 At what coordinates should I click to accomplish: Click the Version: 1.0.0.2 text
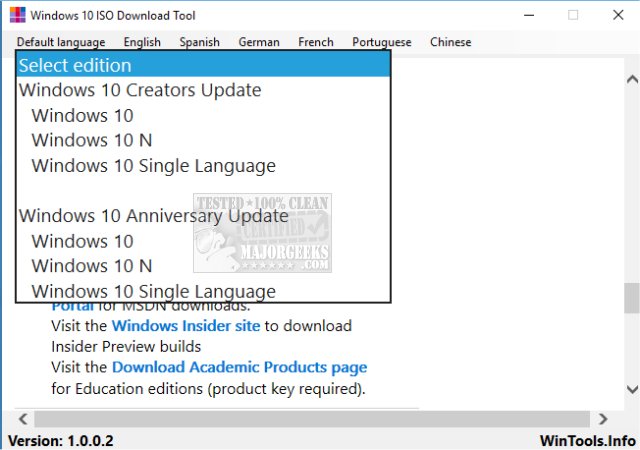(x=61, y=441)
